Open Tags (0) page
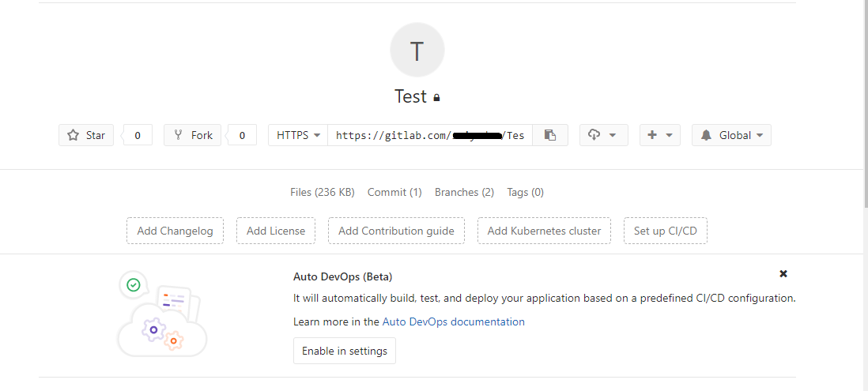The width and height of the screenshot is (868, 391). (x=526, y=192)
